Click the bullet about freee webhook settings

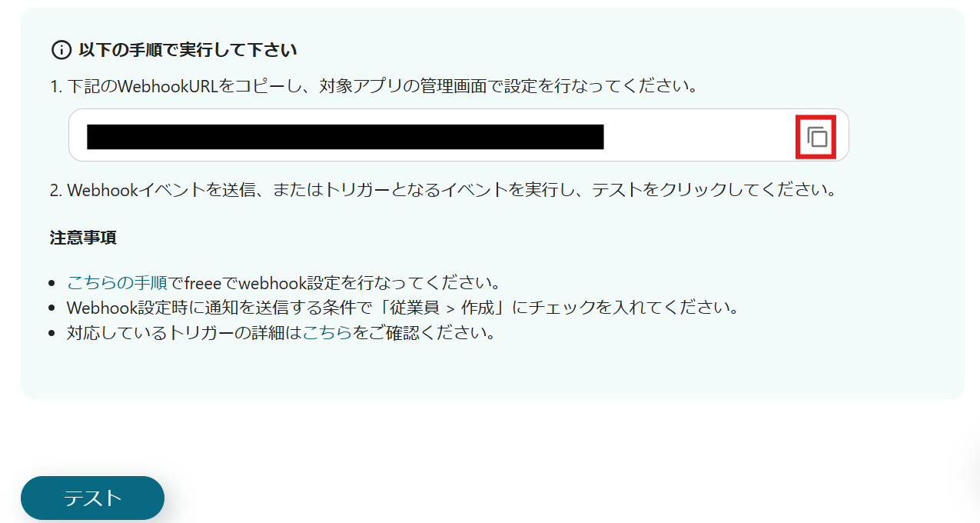click(284, 282)
